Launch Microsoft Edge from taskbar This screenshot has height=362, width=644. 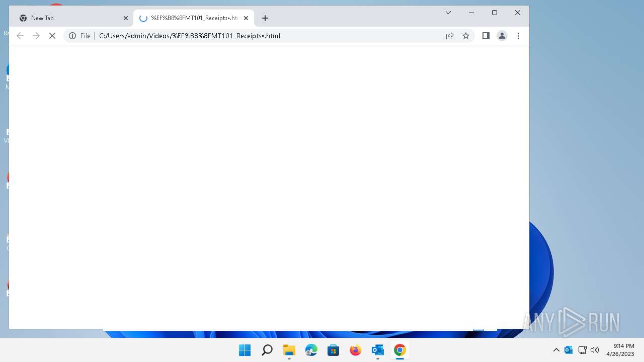coord(311,350)
